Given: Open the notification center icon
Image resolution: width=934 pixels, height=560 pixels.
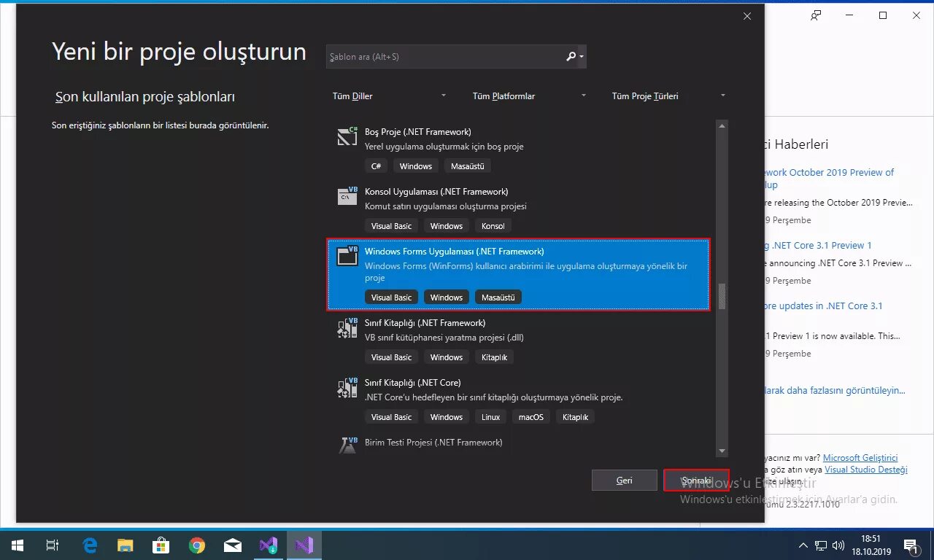Looking at the screenshot, I should 911,545.
